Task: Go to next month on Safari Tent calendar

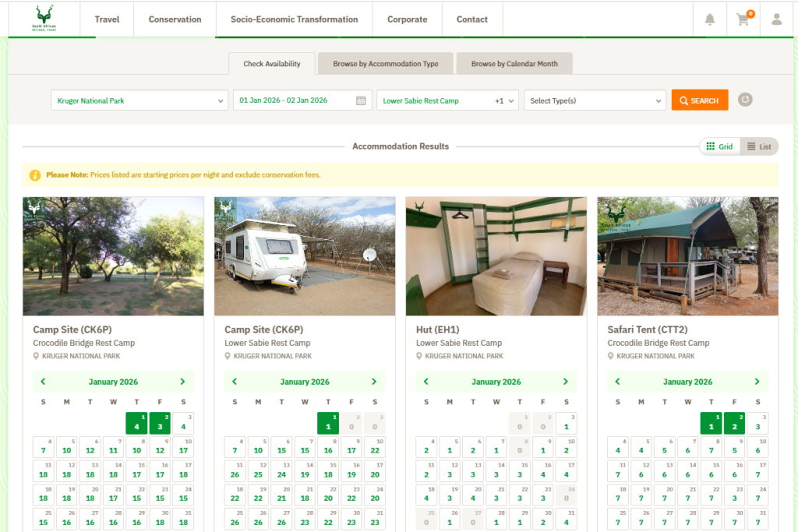Action: point(757,382)
